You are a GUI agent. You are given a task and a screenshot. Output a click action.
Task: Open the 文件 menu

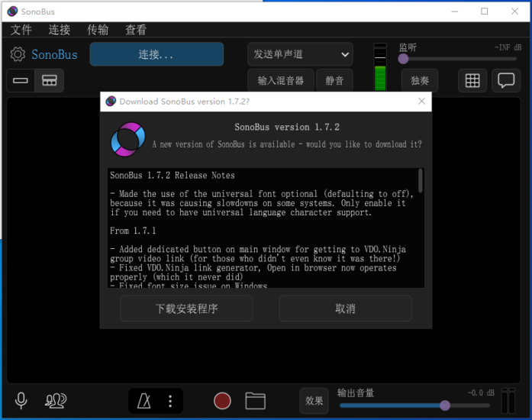coord(21,30)
